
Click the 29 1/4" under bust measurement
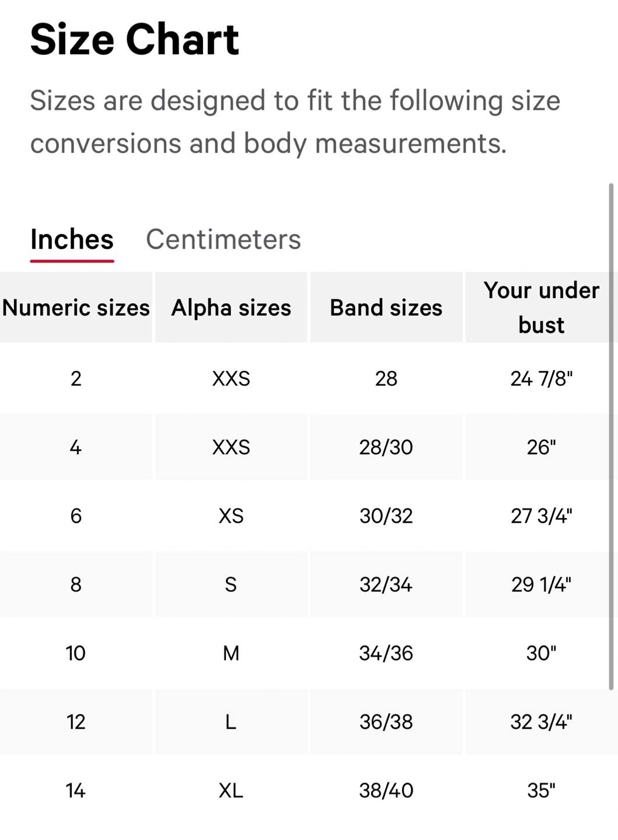(x=541, y=584)
